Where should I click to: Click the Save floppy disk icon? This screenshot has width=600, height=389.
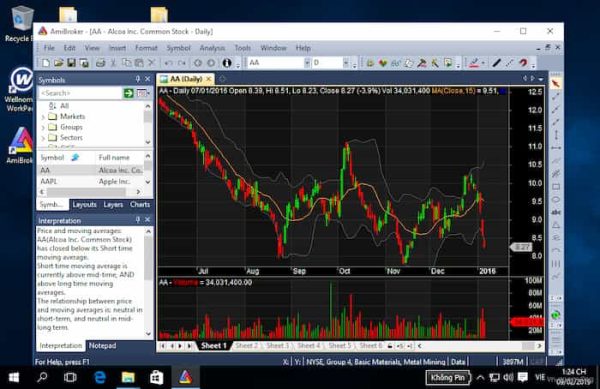pos(71,63)
